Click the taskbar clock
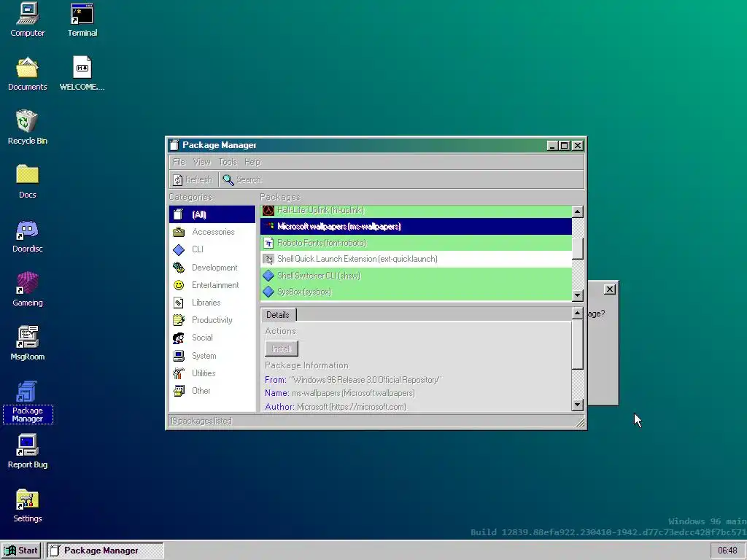Viewport: 747px width, 560px height. (x=727, y=551)
